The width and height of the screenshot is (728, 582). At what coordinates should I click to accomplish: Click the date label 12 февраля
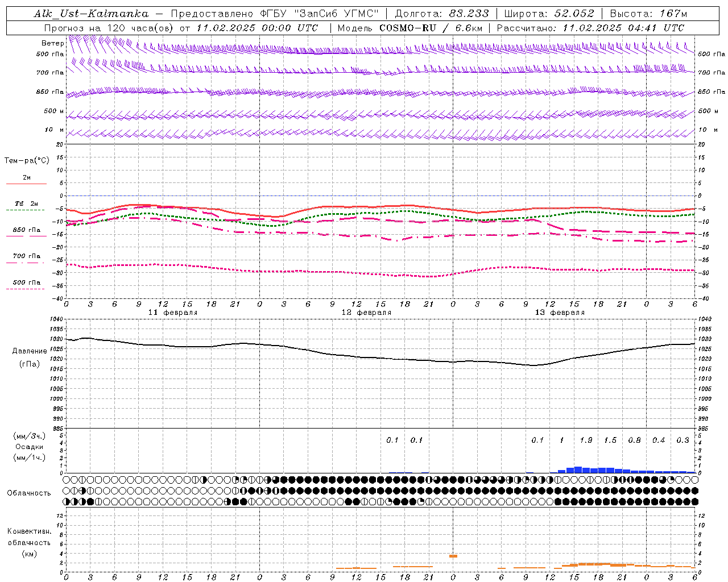[x=366, y=313]
